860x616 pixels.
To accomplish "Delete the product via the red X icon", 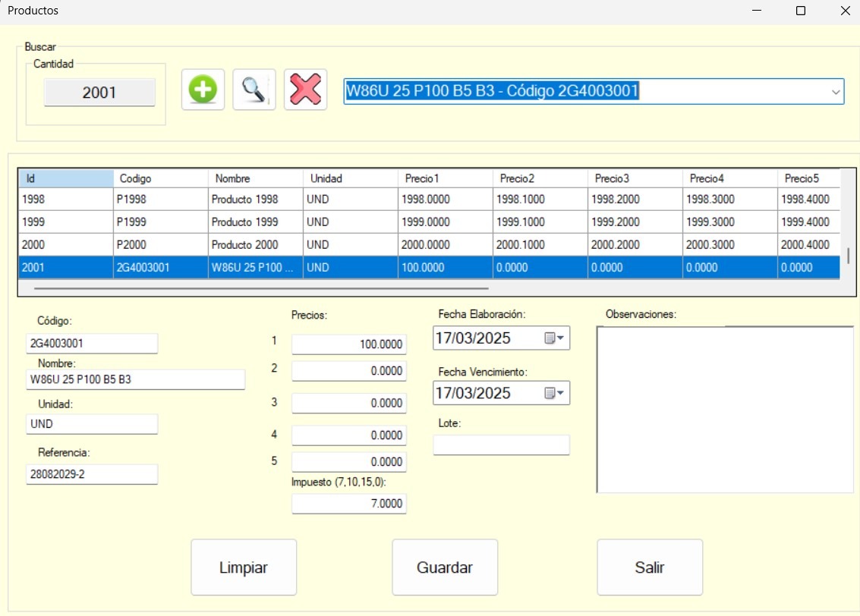I will pos(305,89).
